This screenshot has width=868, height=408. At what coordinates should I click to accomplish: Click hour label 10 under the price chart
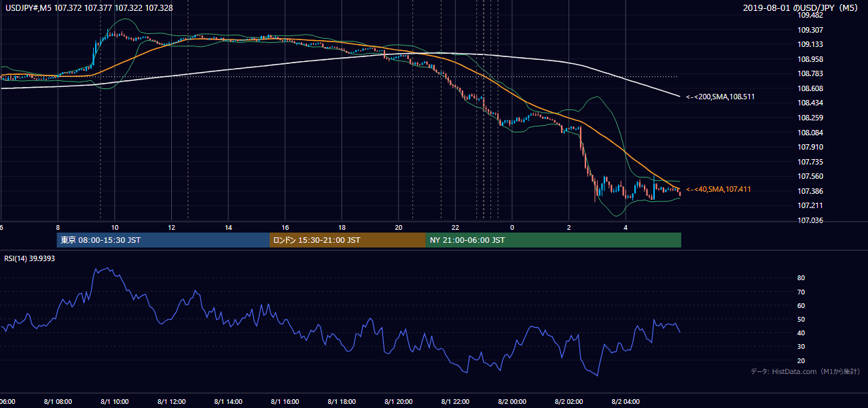pyautogui.click(x=115, y=227)
